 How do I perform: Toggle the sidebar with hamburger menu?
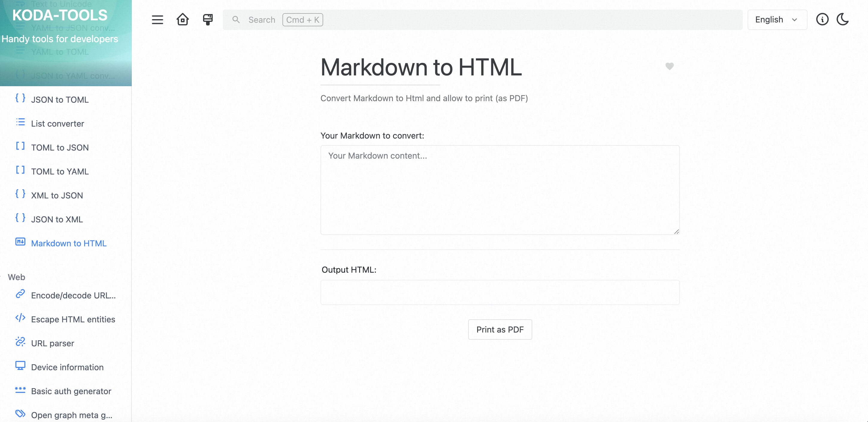157,19
